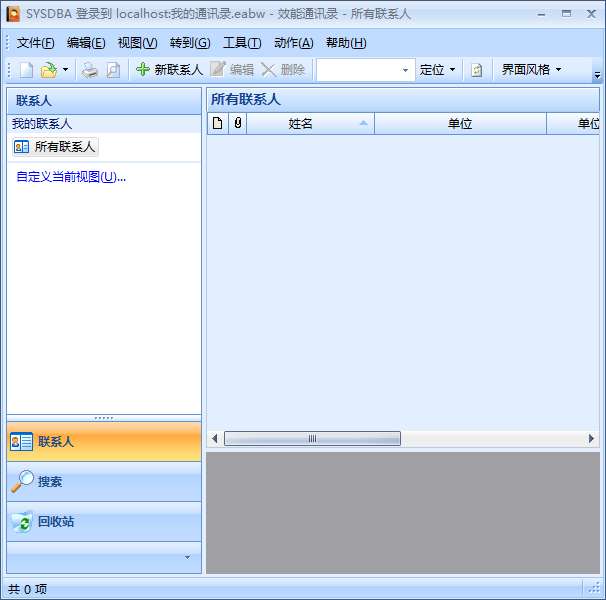Open the 定位 dropdown button
The width and height of the screenshot is (606, 600).
point(437,70)
